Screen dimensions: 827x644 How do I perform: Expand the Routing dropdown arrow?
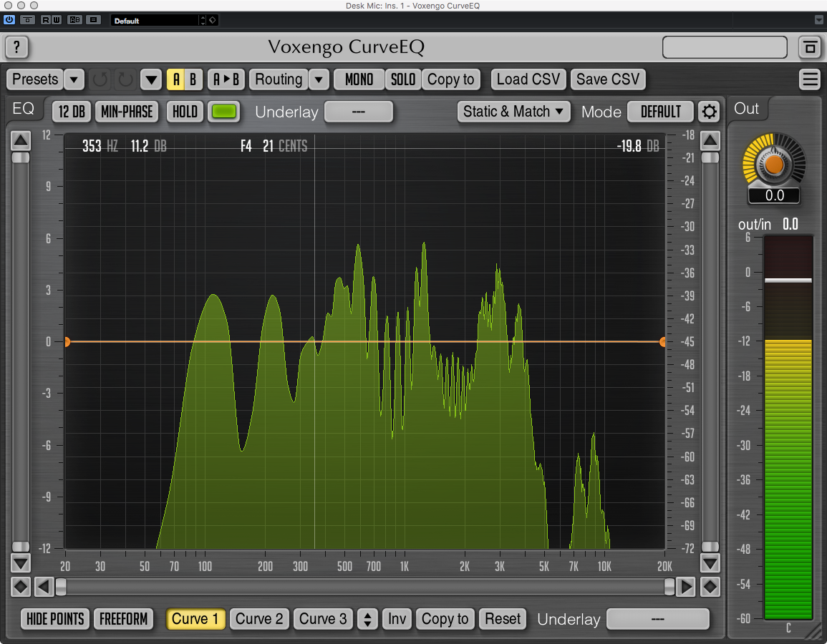[x=319, y=79]
